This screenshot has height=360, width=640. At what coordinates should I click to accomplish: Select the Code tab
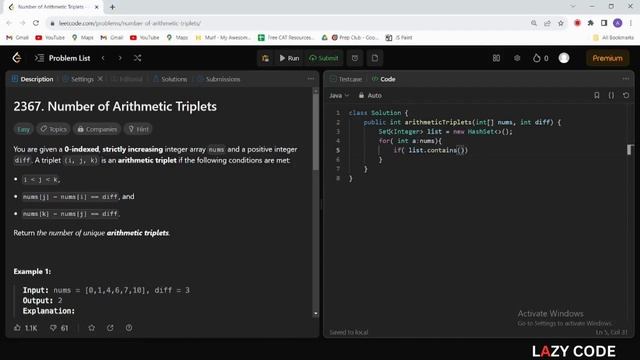coord(384,79)
